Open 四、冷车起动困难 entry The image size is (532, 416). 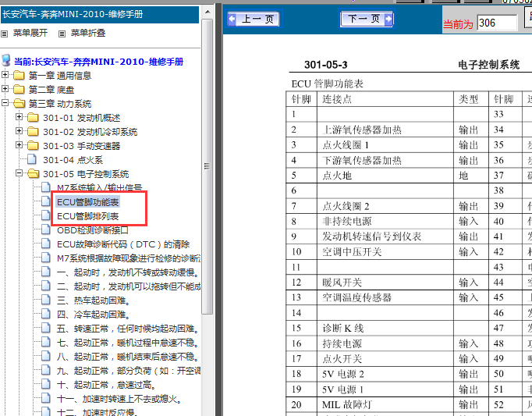94,315
